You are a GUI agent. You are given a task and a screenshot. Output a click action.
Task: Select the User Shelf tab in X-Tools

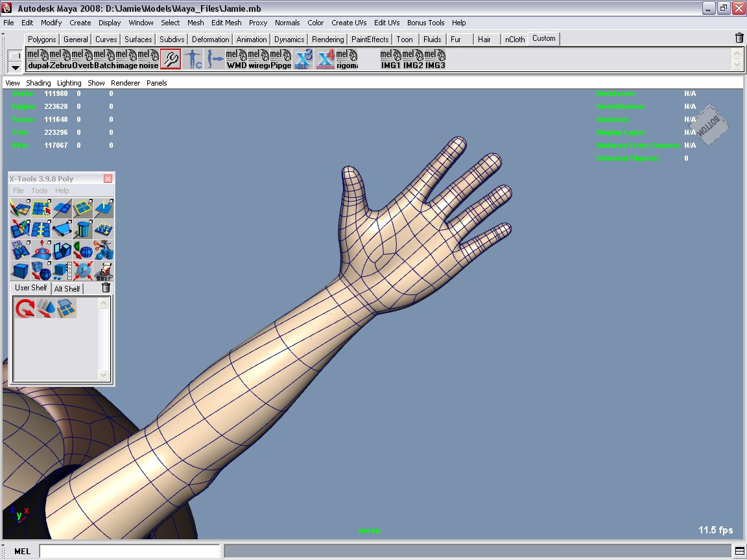(30, 288)
